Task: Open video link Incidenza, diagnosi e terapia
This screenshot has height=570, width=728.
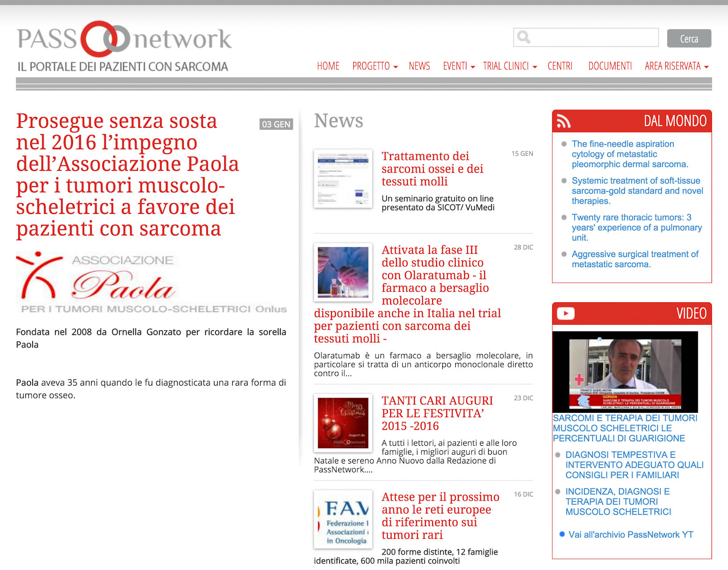Action: pos(618,501)
